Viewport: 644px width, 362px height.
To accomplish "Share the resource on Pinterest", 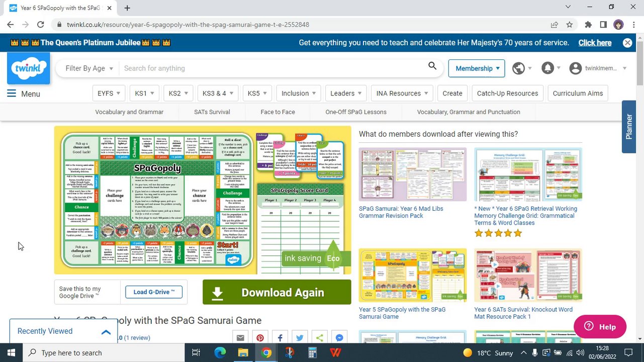I will pyautogui.click(x=260, y=338).
